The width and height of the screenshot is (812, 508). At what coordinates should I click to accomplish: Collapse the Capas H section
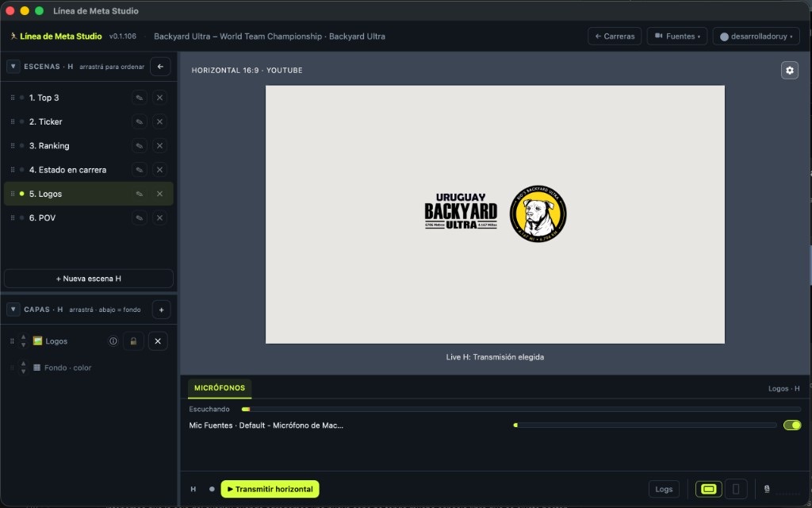click(13, 310)
